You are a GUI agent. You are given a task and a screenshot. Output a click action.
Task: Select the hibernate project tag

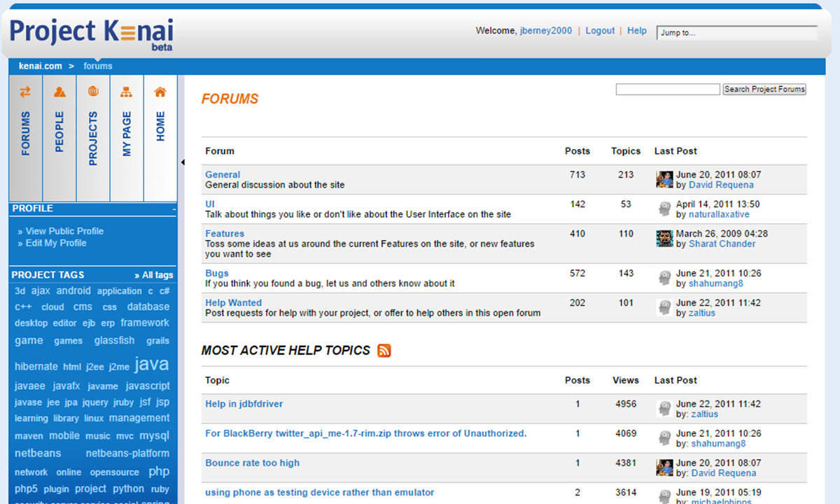36,366
